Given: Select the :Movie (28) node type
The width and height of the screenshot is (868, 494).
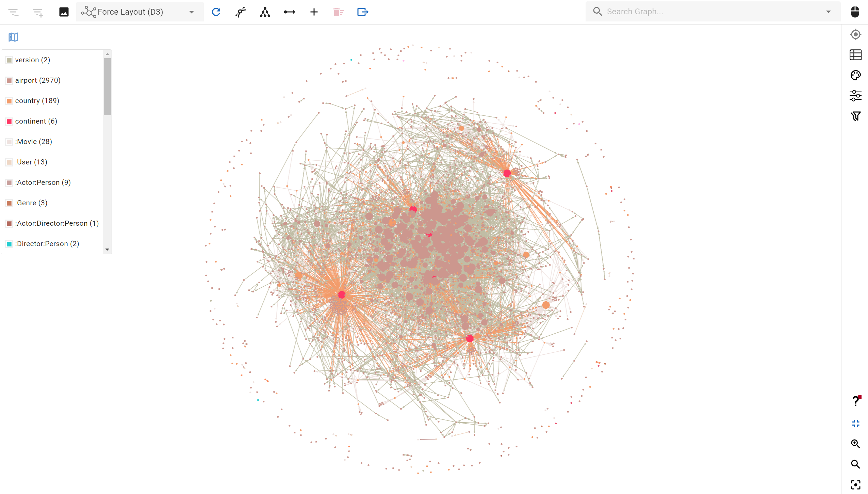Looking at the screenshot, I should tap(33, 141).
